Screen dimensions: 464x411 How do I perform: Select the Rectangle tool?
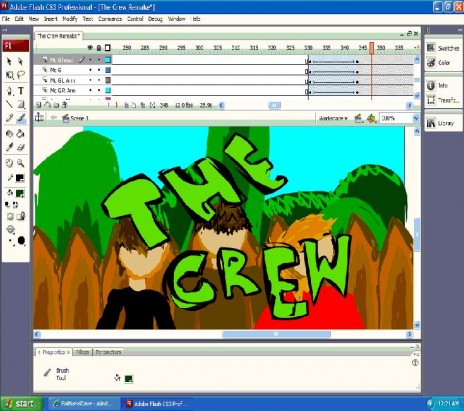pyautogui.click(x=21, y=104)
